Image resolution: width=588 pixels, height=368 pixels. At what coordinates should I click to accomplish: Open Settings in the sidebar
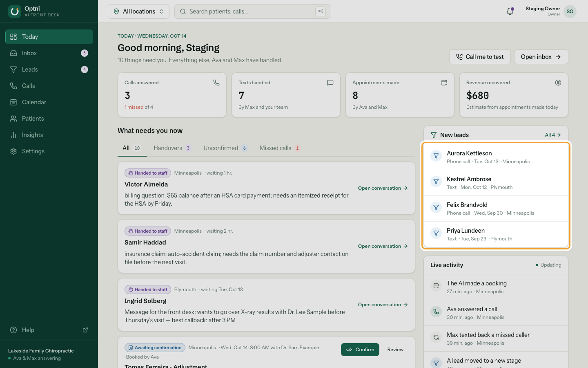[x=49, y=151]
